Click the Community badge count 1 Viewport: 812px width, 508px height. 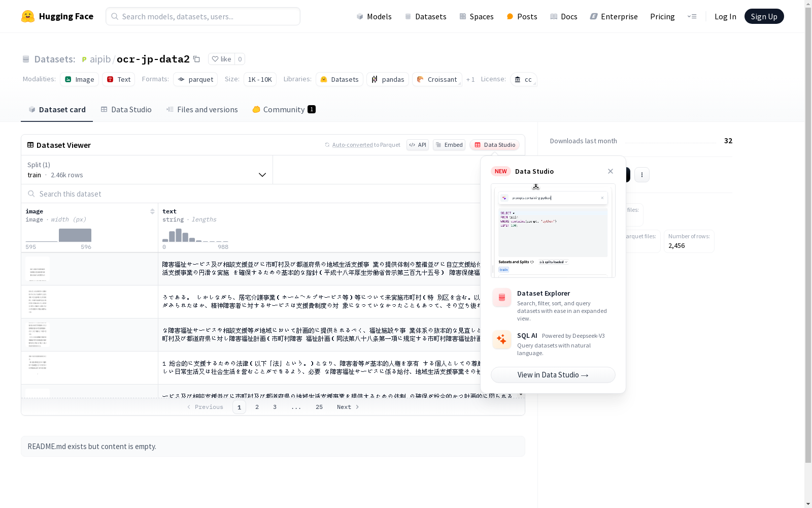point(312,109)
